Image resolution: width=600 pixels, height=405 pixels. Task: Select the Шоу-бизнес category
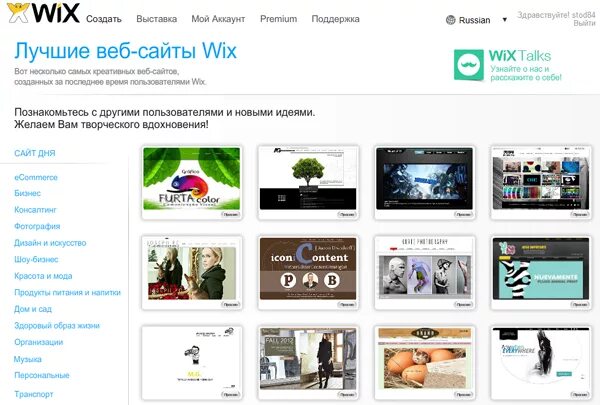click(x=36, y=260)
